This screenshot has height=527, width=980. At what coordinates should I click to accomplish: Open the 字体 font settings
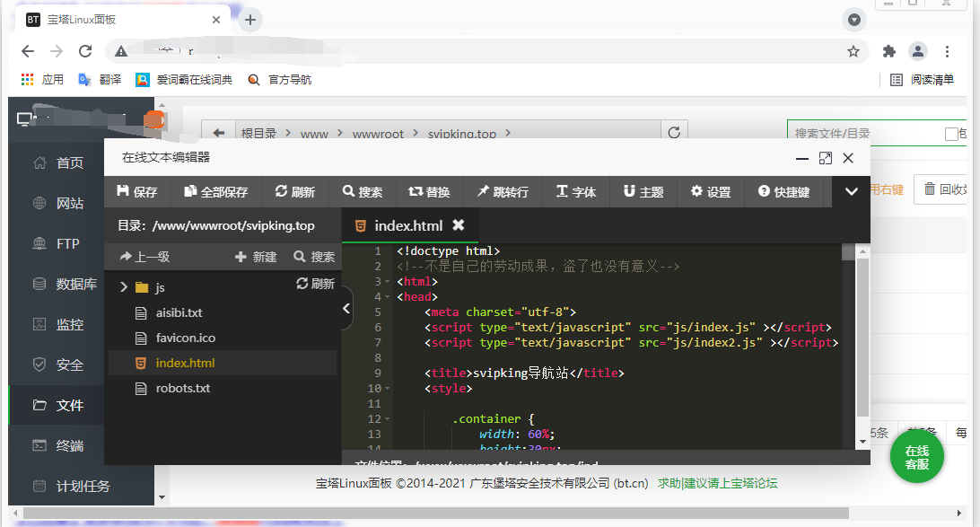point(575,192)
